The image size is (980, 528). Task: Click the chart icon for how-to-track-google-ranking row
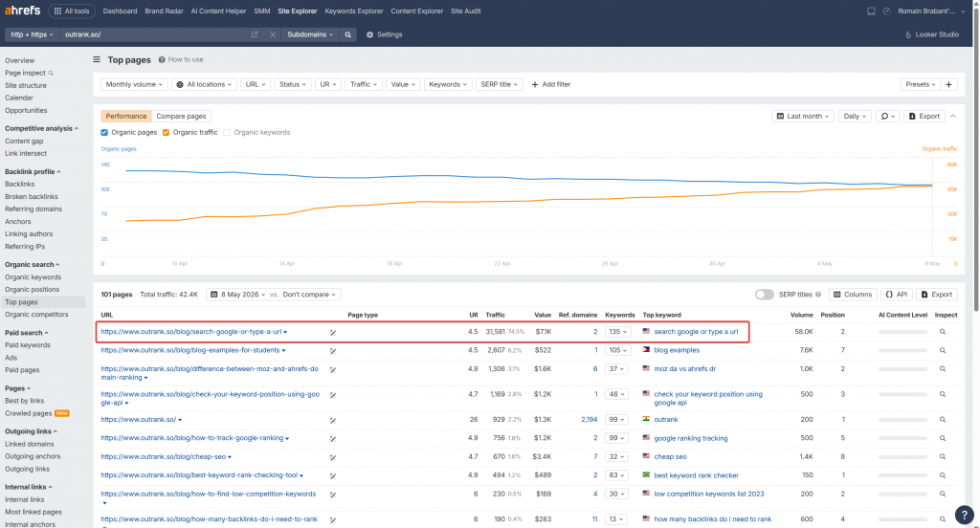click(x=332, y=439)
